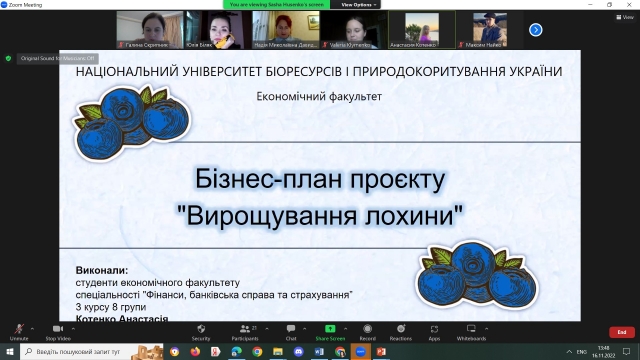Screen dimensions: 640x360
Task: Switch ENG input language indicator
Action: (582, 351)
